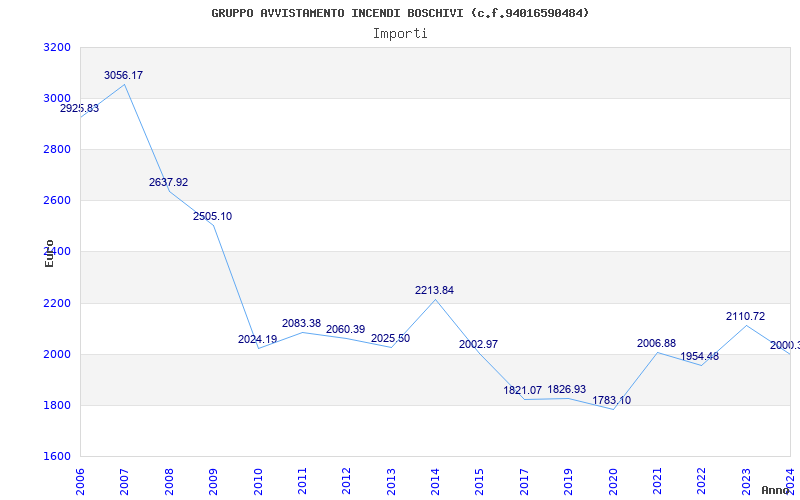Select the 2009 year axis label
The image size is (800, 500).
(x=213, y=482)
